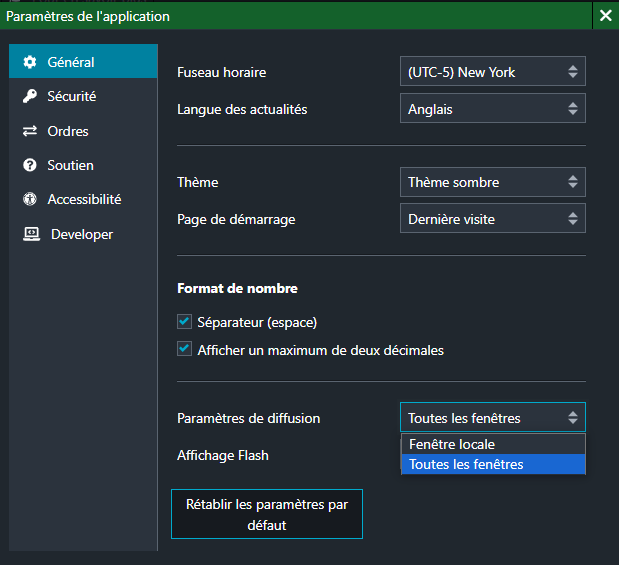Click the arrows icon next to Ordres
Screen dimensions: 619x565
29,131
